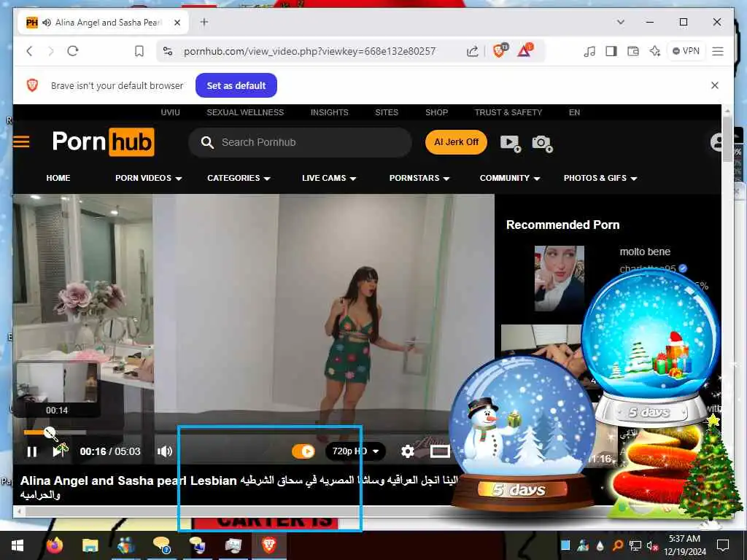Click the upload photo camera icon
This screenshot has width=747, height=560.
pos(542,143)
